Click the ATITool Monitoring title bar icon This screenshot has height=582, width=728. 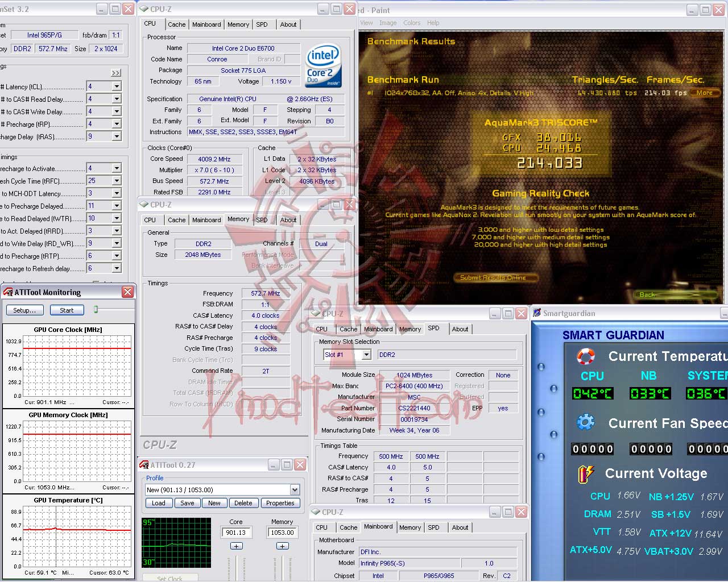8,292
